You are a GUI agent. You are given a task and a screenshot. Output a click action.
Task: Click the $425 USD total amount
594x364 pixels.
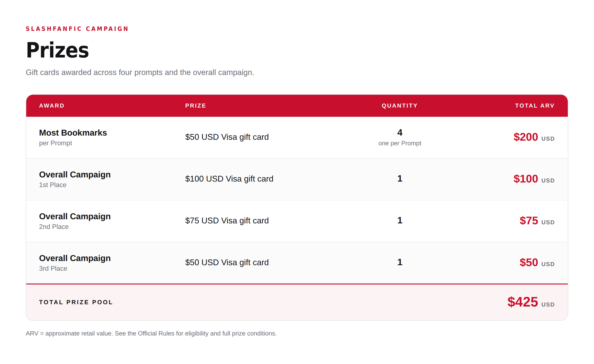click(x=531, y=302)
